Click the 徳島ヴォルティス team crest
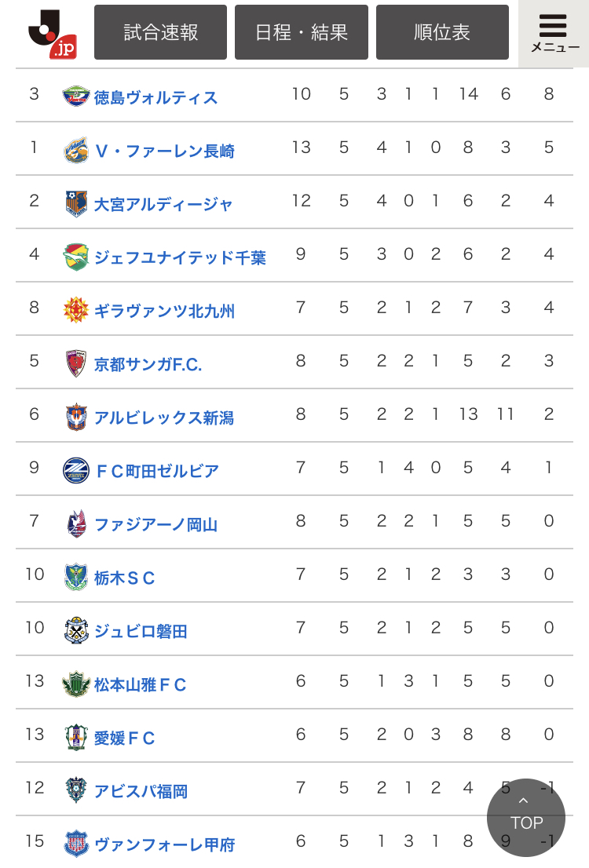This screenshot has height=868, width=589. (76, 97)
